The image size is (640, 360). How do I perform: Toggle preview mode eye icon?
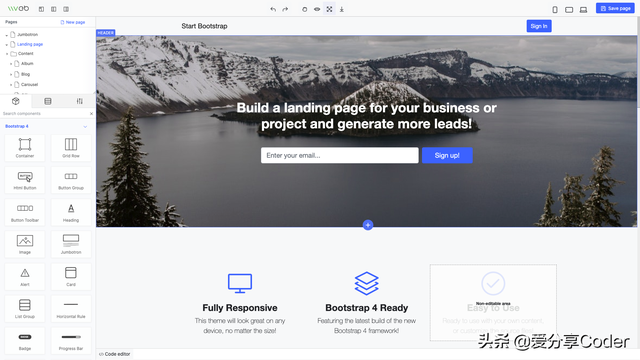coord(317,9)
